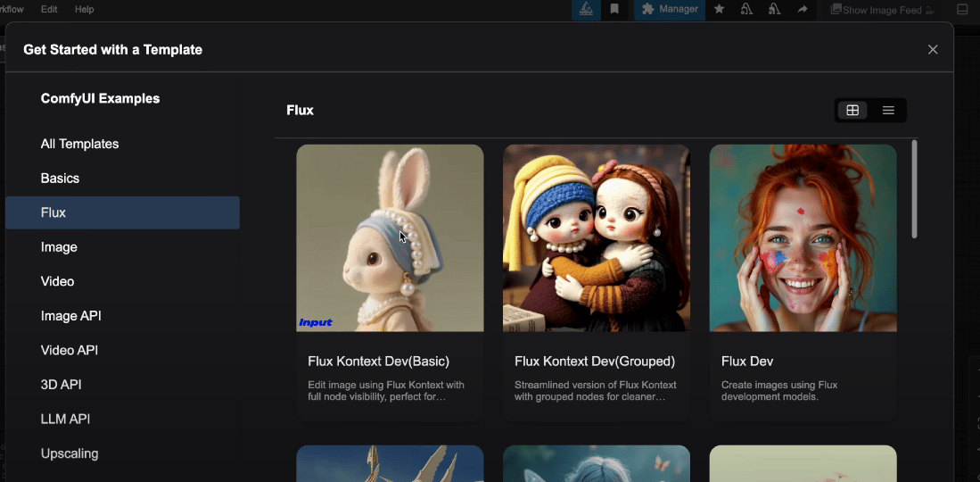Click Show Image Feed button
Viewport: 980px width, 482px height.
(882, 10)
